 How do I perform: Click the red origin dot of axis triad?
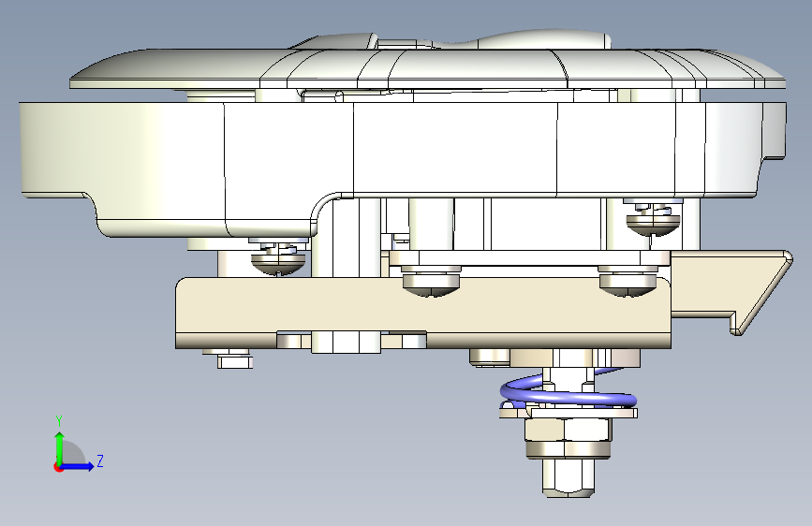(x=57, y=467)
